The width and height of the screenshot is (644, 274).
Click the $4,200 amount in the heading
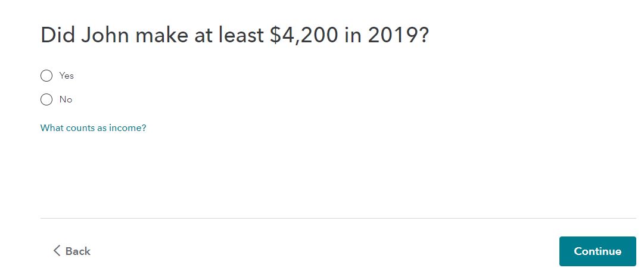coord(304,35)
